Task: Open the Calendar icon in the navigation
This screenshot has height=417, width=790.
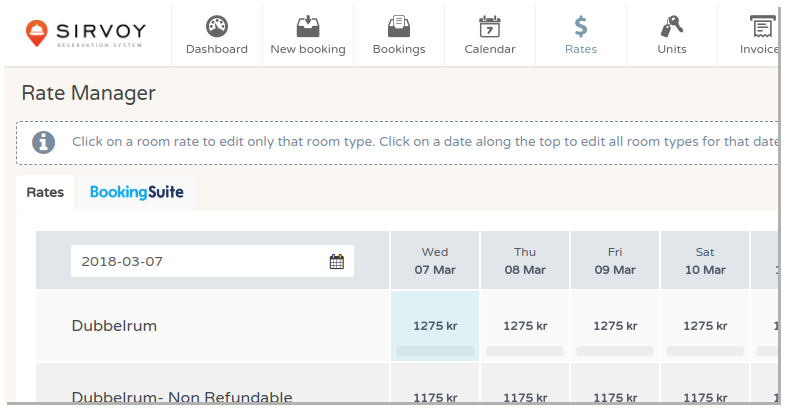Action: 490,26
